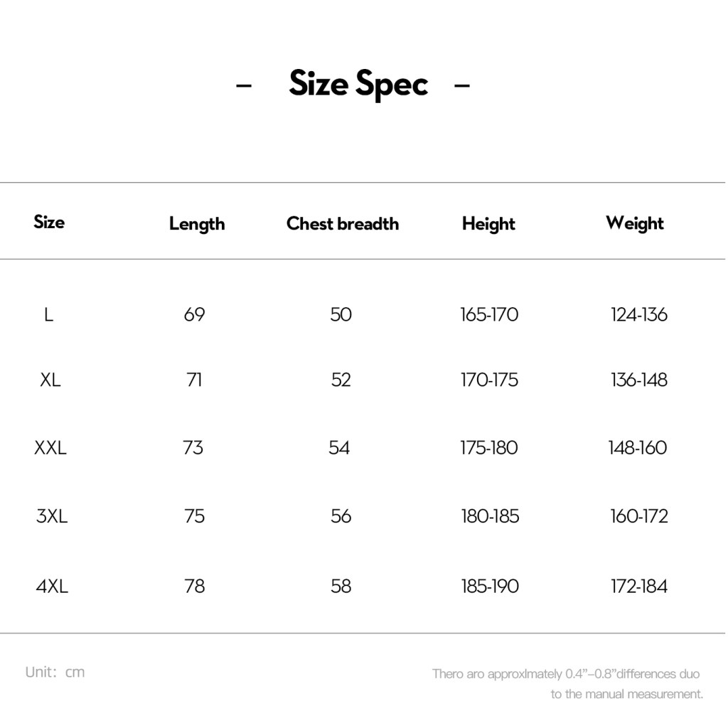Click the Unit: cm note
Screen dimensions: 728x728
pyautogui.click(x=55, y=672)
